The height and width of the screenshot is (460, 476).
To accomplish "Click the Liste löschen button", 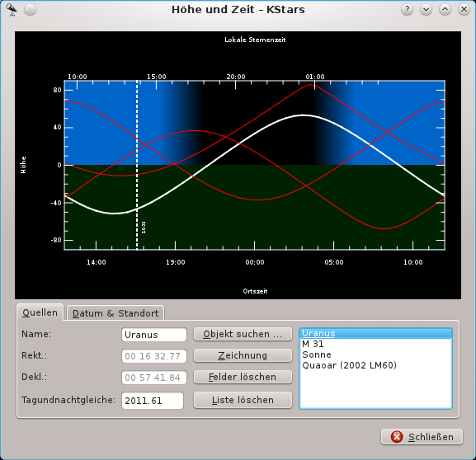I will 243,400.
